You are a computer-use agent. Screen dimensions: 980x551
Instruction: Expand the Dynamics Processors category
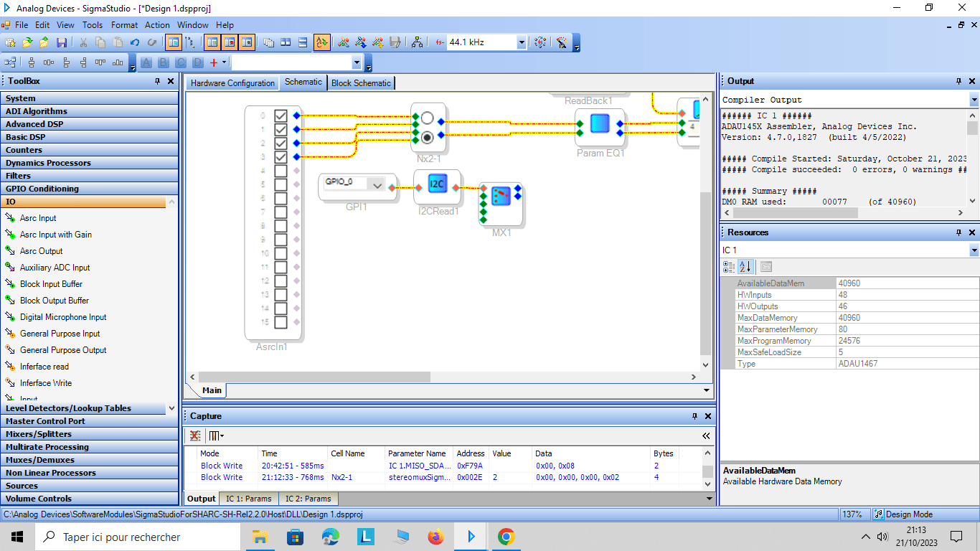pyautogui.click(x=90, y=163)
